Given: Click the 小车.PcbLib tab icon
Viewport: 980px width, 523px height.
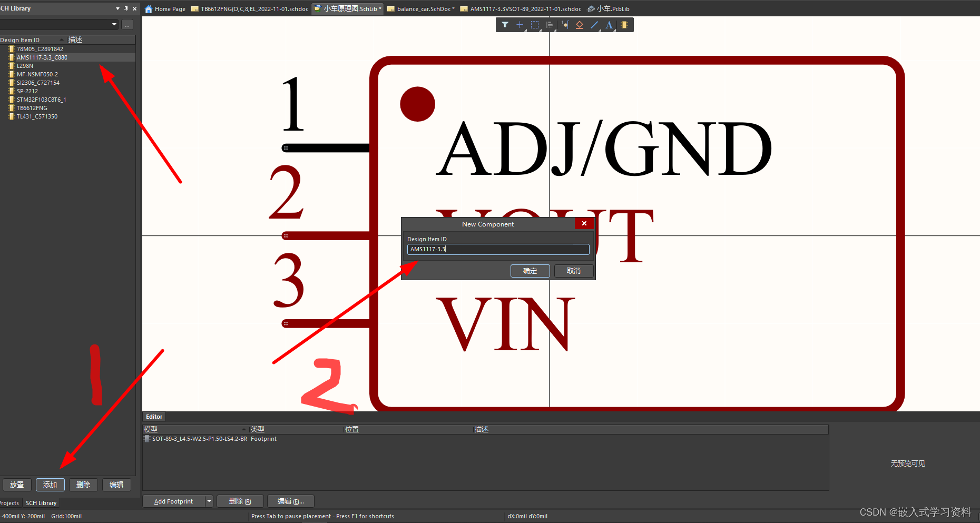Looking at the screenshot, I should tap(591, 9).
